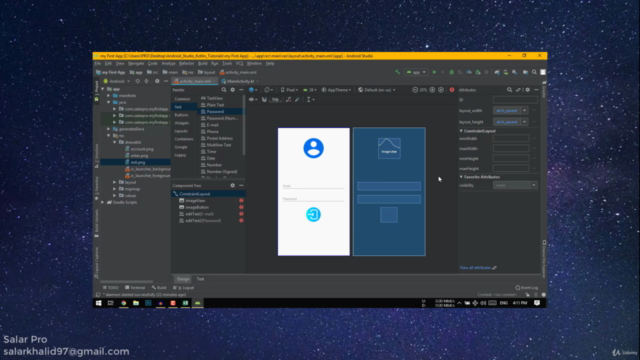Click red error indicator in design toolbar
The image size is (640, 360).
[452, 90]
